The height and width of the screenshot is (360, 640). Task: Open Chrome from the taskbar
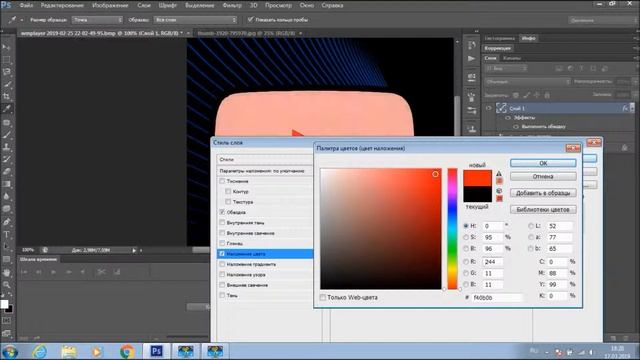click(127, 351)
